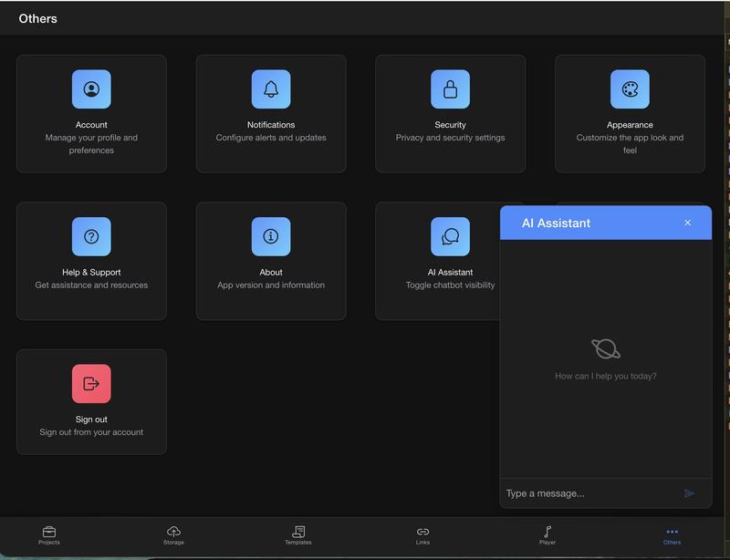730x560 pixels.
Task: Select the Security lock icon
Action: (450, 90)
